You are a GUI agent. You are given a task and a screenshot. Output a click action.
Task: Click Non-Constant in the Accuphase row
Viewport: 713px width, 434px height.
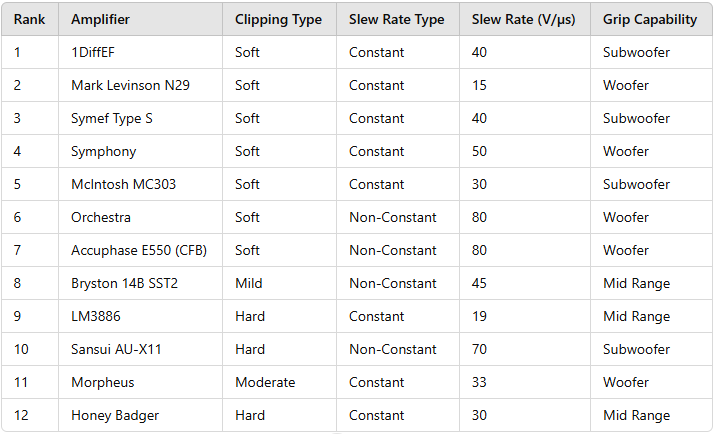point(393,250)
